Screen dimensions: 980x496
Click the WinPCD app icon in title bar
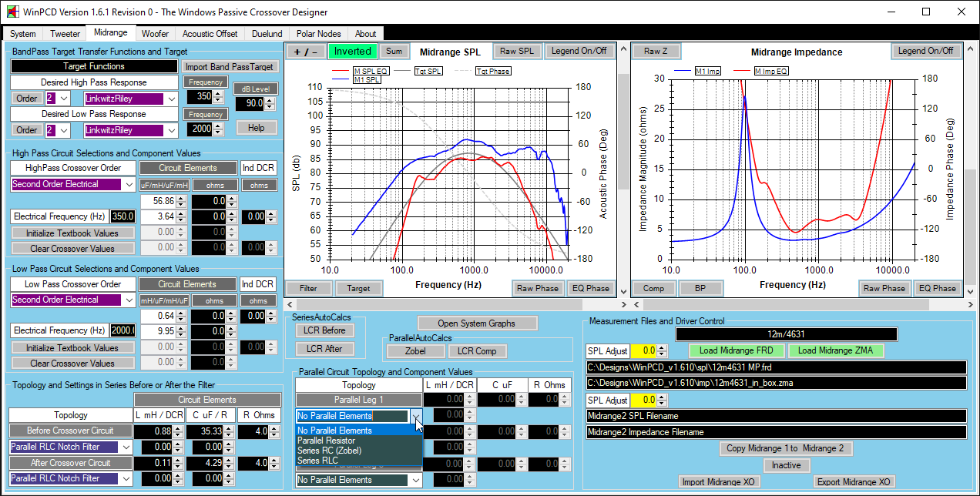(11, 12)
